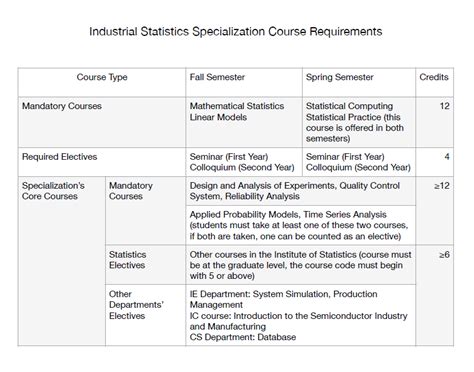Viewport: 474px width, 372px height.
Task: Click the fall Seminar (First Year) cell
Action: pyautogui.click(x=244, y=162)
